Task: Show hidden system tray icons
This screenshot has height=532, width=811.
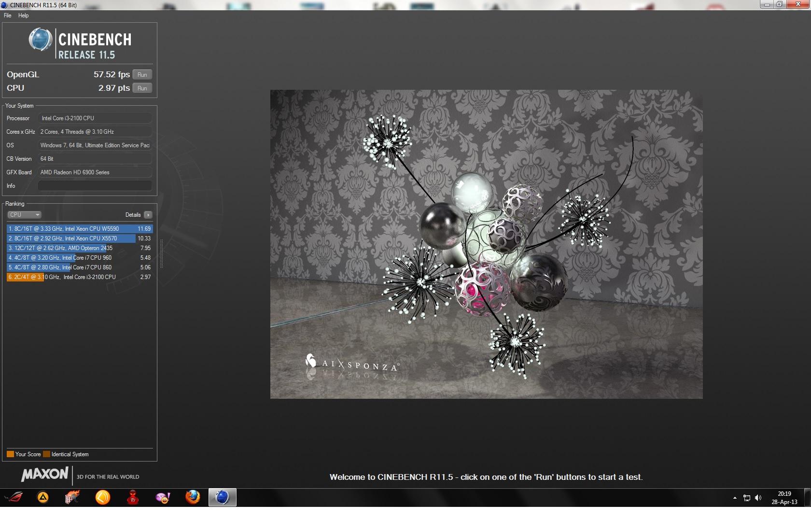Action: [x=735, y=498]
